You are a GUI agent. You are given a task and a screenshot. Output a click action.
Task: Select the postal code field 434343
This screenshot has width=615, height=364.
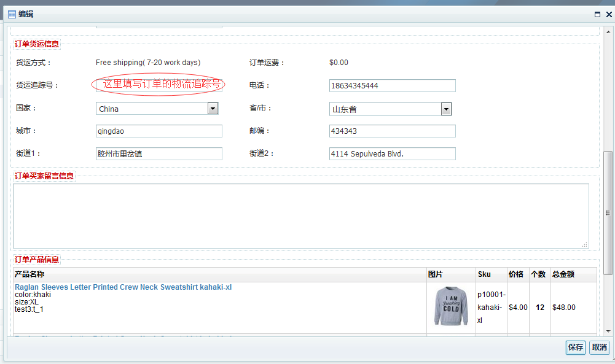click(x=392, y=131)
